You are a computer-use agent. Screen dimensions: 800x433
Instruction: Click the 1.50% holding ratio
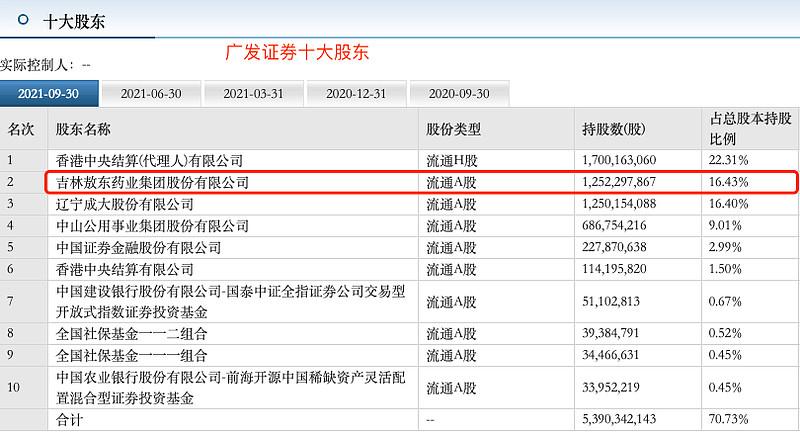[x=725, y=269]
